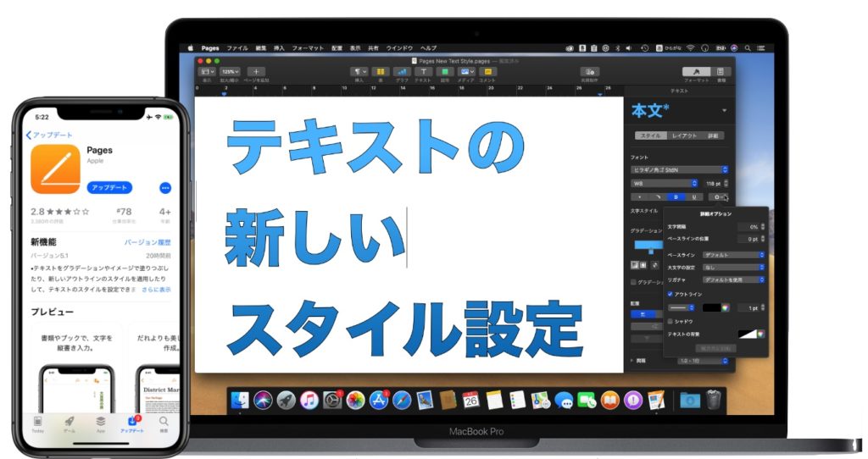Toggle the アウトライン checkbox

pos(670,294)
